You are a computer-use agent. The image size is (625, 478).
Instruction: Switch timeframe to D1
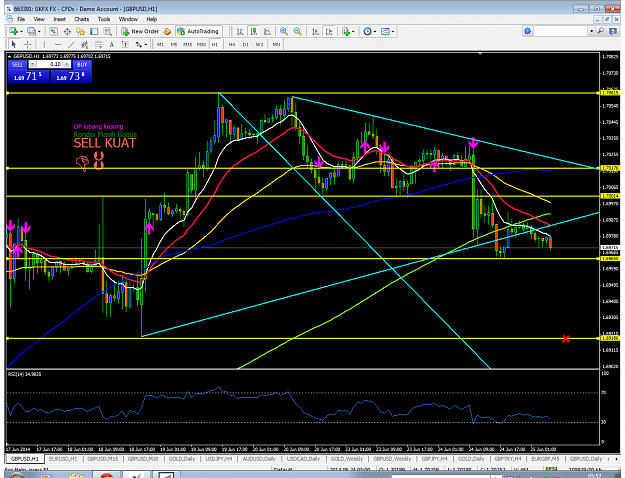(x=246, y=45)
